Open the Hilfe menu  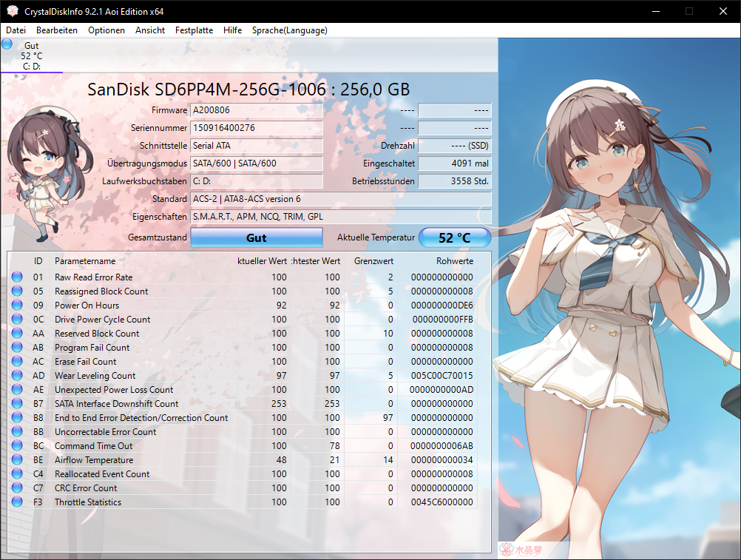coord(232,30)
